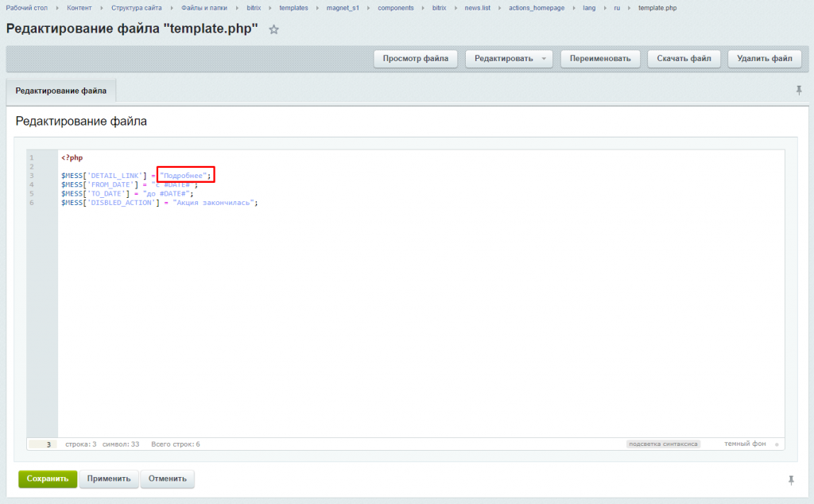Open the components breadcrumb link

pos(396,8)
